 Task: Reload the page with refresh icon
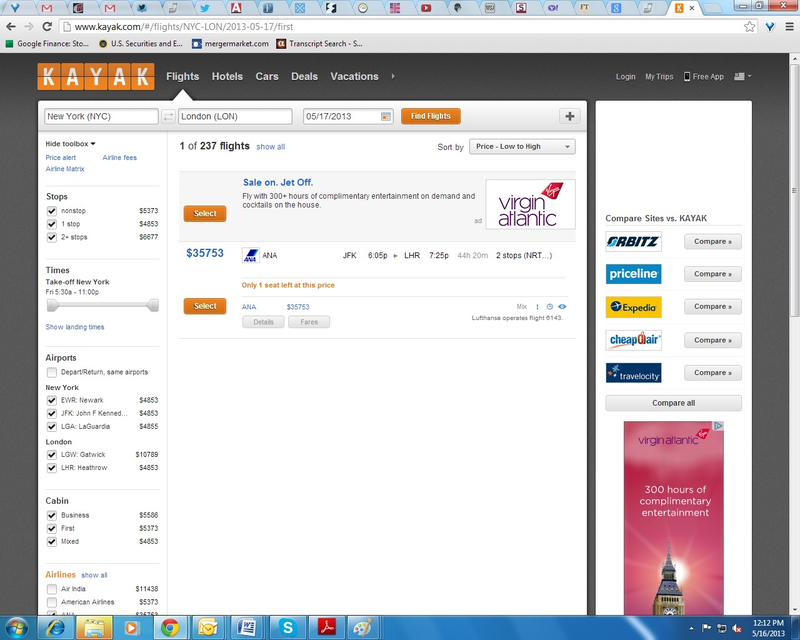click(47, 27)
